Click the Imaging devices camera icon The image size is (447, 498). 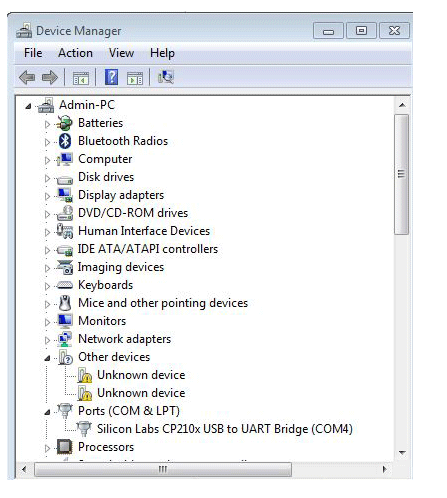tap(65, 267)
